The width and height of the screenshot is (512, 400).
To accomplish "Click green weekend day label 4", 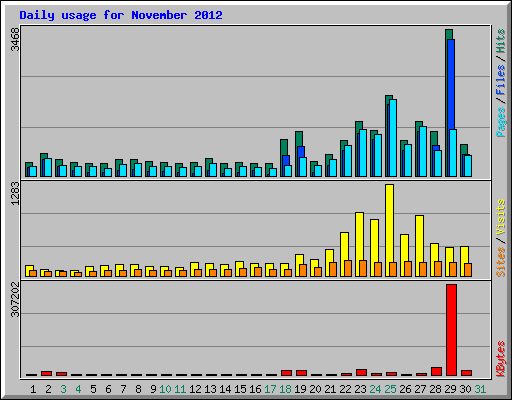I will pos(78,389).
